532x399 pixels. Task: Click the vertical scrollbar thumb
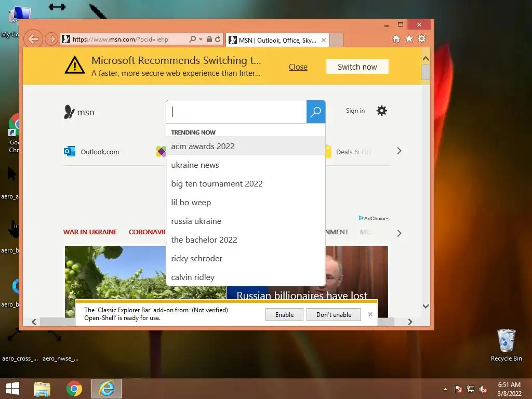point(426,72)
